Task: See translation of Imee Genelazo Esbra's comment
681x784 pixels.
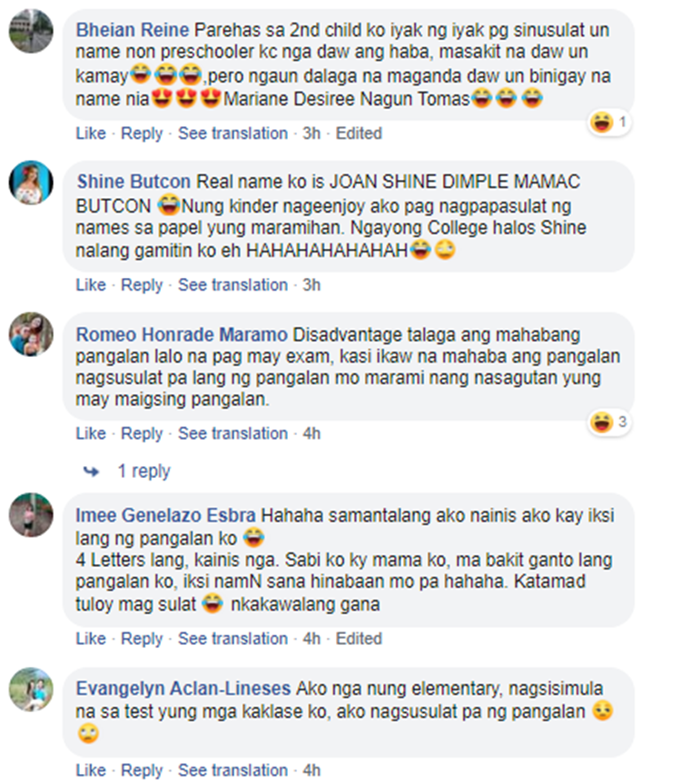Action: (232, 639)
